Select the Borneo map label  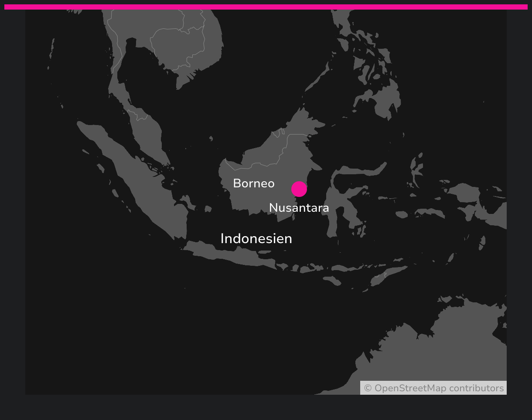(253, 183)
